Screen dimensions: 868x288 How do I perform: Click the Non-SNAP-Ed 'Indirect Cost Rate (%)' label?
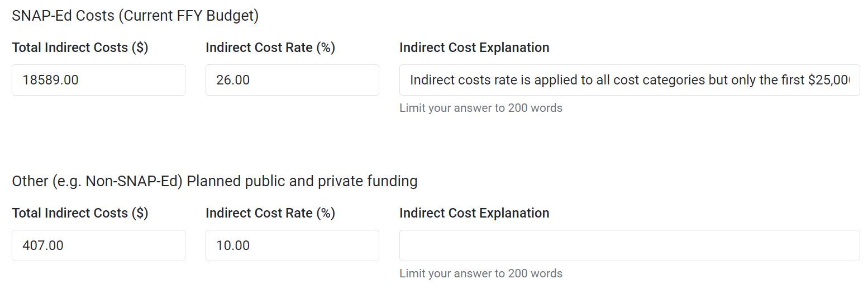[270, 214]
